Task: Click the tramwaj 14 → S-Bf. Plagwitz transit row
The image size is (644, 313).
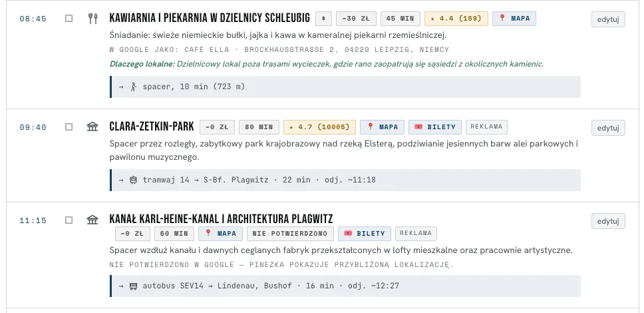Action: pos(345,180)
